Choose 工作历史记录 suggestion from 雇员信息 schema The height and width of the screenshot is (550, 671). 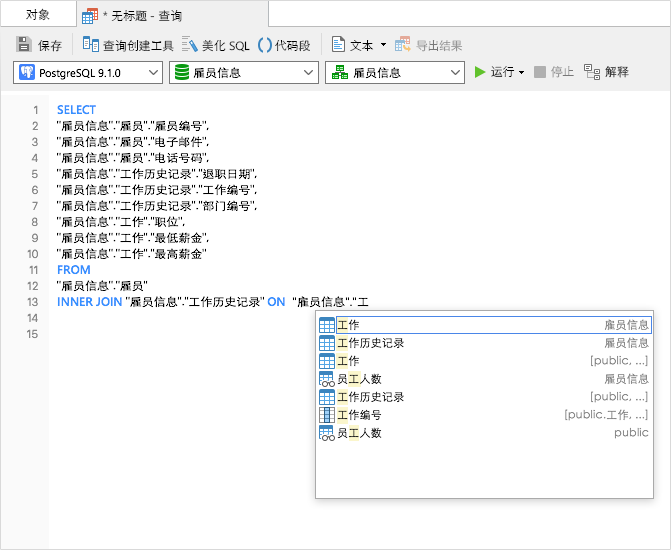(x=485, y=343)
